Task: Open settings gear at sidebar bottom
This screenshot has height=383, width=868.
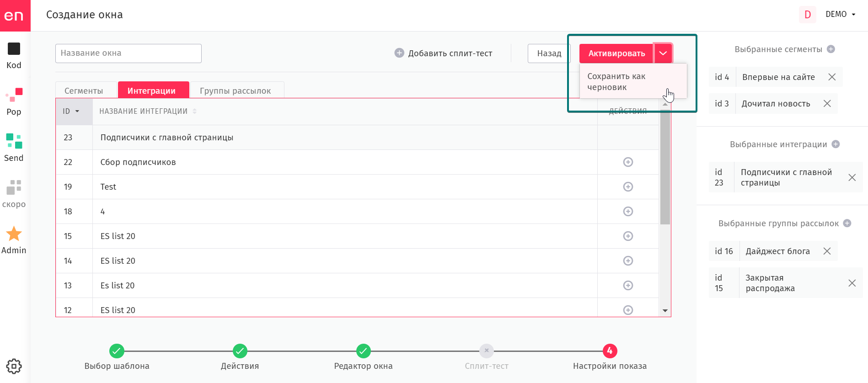Action: point(14,366)
